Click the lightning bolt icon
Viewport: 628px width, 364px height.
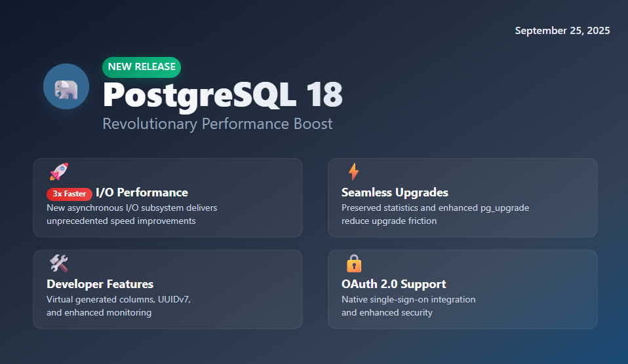click(353, 172)
